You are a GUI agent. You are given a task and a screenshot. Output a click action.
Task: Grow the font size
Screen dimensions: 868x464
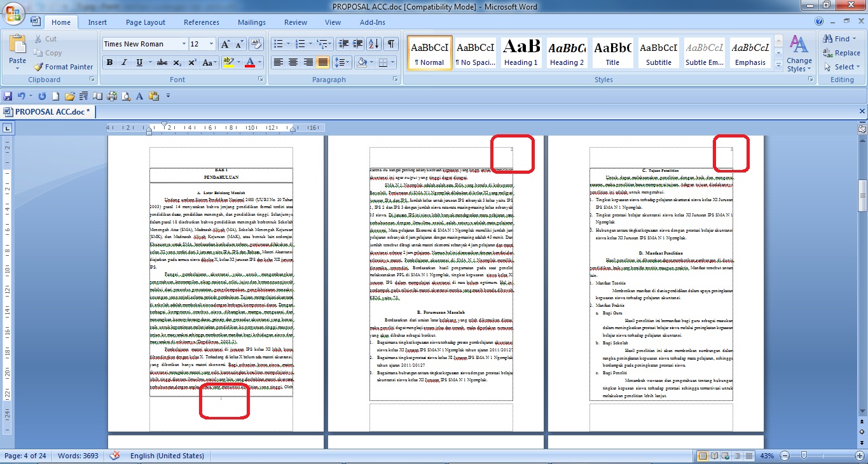click(x=225, y=44)
